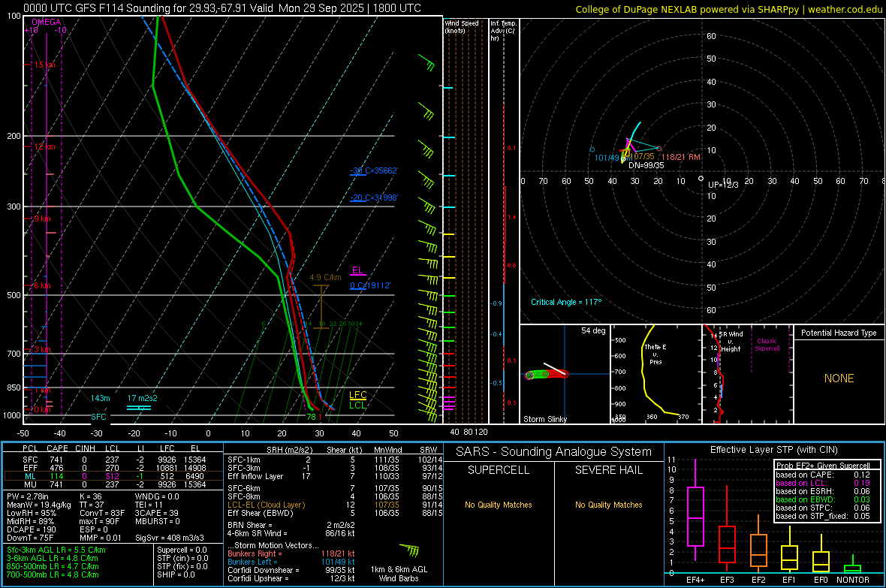Select the 'Wind Speed (knots)' panel header
This screenshot has width=886, height=588.
tap(462, 26)
